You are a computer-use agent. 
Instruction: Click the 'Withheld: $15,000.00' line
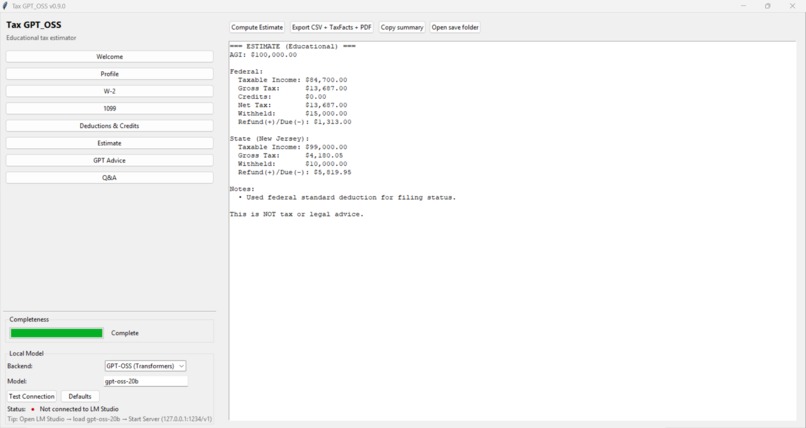(x=292, y=114)
